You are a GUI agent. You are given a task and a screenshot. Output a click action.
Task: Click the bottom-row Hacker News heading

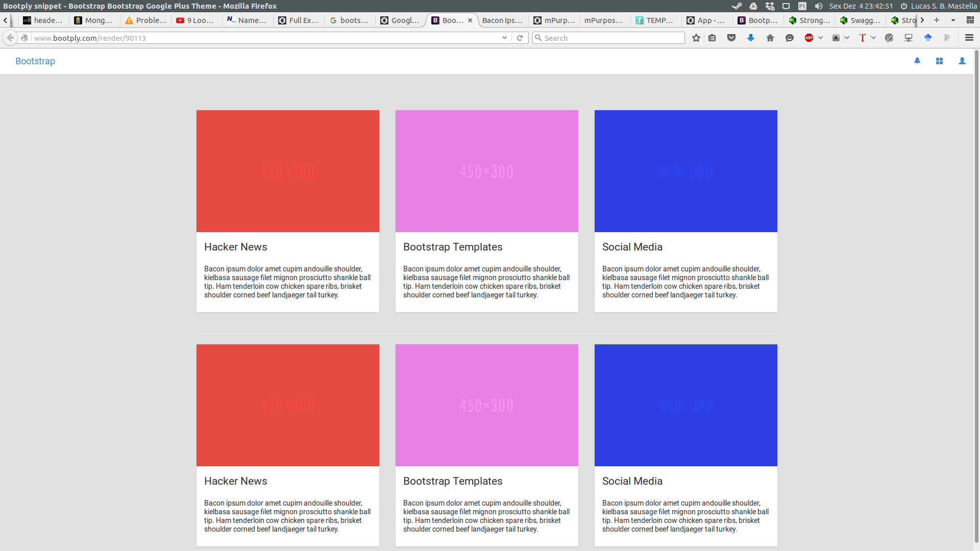[x=236, y=481]
